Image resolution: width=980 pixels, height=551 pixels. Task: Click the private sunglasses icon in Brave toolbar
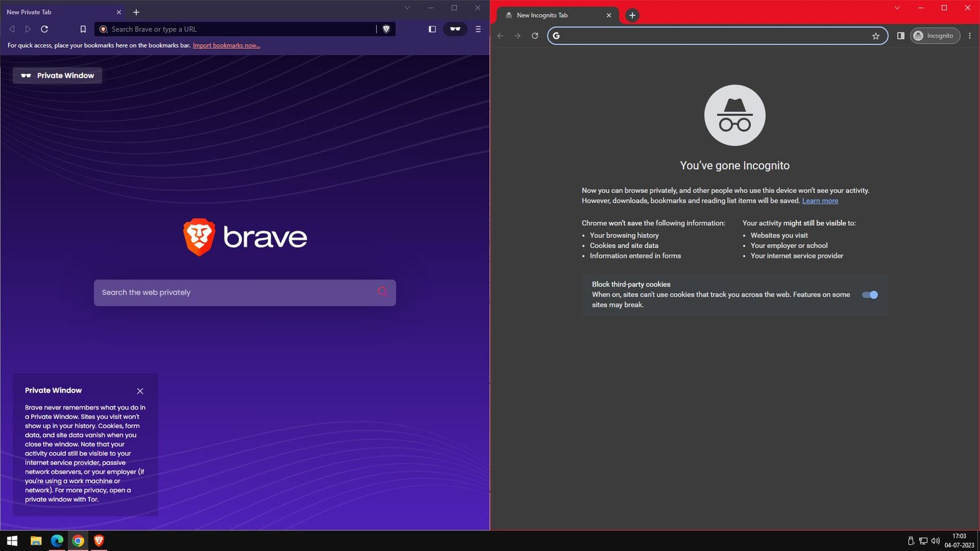455,29
